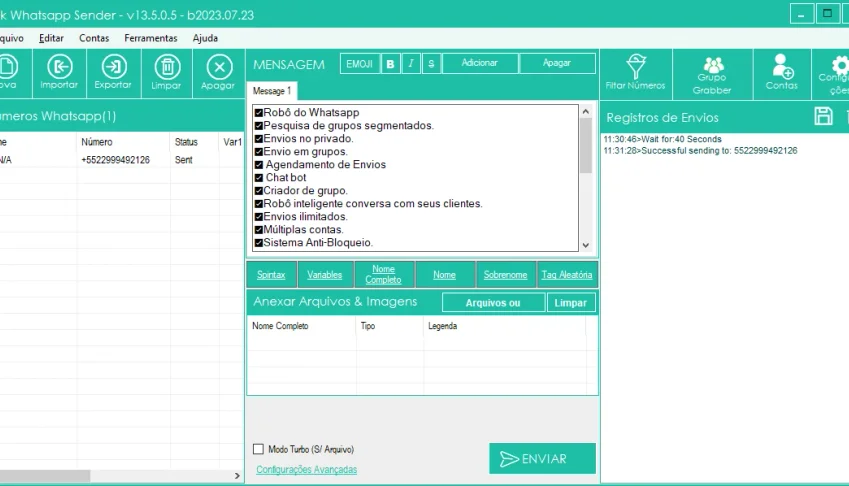Image resolution: width=849 pixels, height=486 pixels.
Task: Click message line Chat bot
Action: coord(280,178)
